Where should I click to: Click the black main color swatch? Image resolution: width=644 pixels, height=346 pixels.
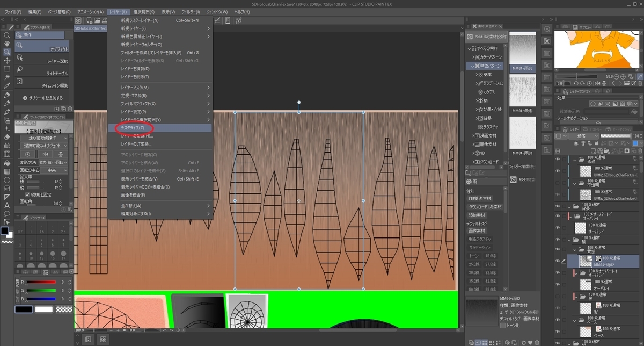[5, 231]
